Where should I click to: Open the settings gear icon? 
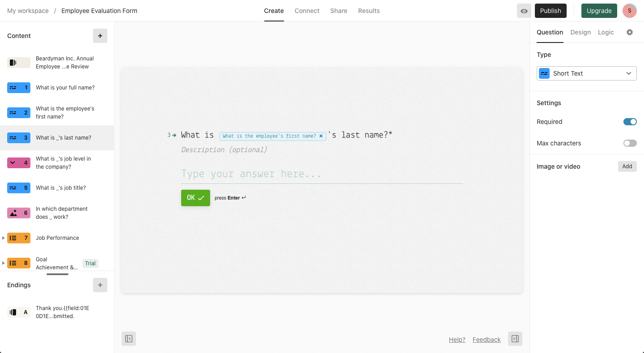tap(630, 32)
